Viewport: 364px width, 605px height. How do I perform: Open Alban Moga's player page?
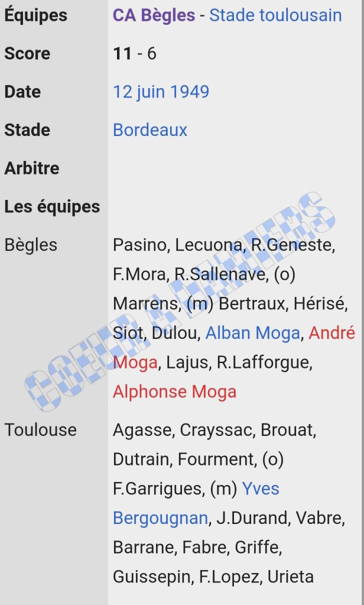(x=252, y=334)
